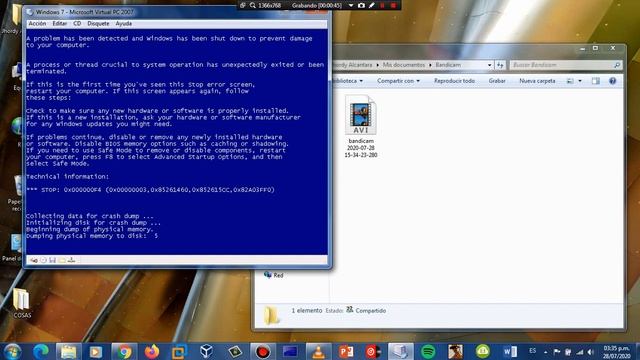Expand the address bar history dropdown
640x360 pixels.
click(489, 65)
